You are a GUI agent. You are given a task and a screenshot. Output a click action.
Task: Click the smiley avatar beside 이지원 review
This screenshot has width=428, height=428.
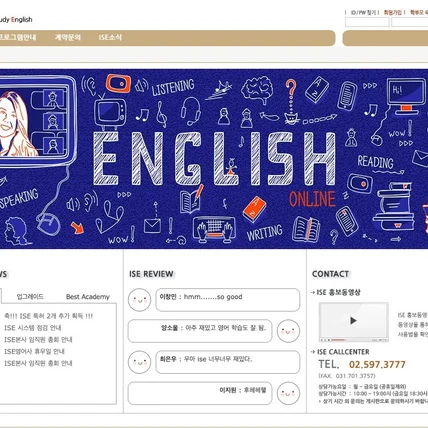point(288,393)
